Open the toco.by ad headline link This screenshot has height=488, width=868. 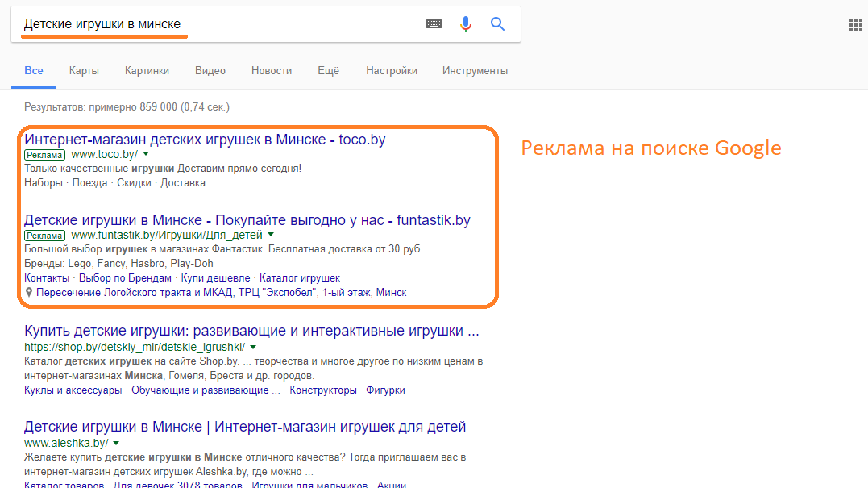click(205, 139)
